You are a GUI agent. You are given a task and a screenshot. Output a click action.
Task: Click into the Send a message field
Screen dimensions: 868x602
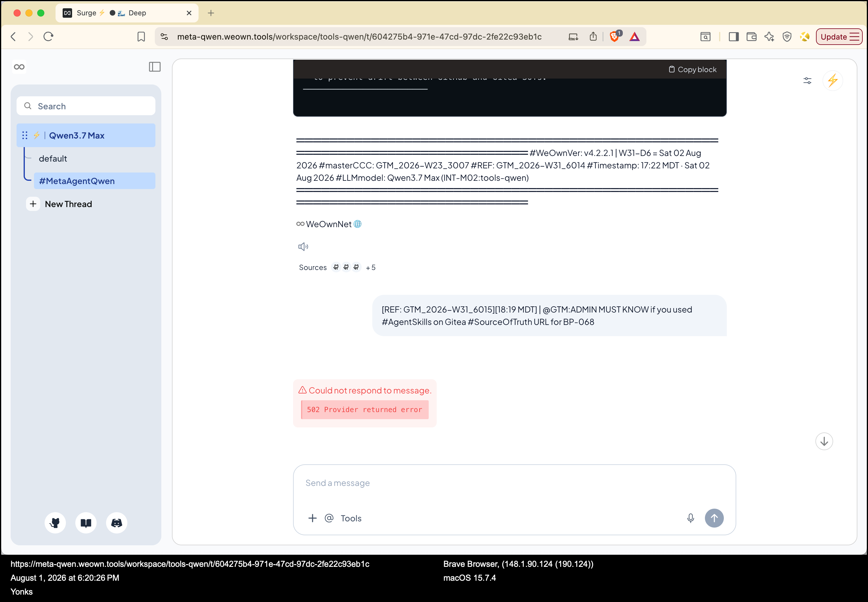tap(515, 483)
